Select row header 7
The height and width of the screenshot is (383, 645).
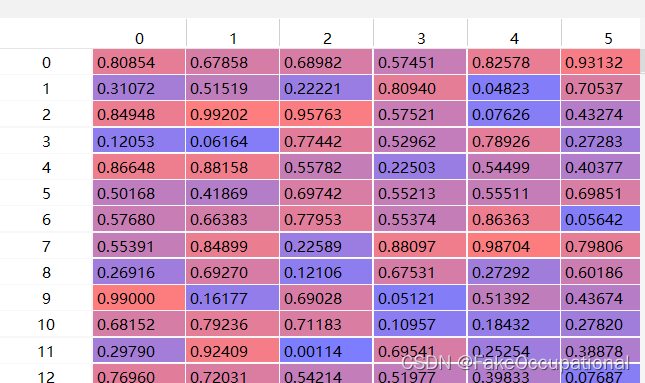pyautogui.click(x=46, y=246)
